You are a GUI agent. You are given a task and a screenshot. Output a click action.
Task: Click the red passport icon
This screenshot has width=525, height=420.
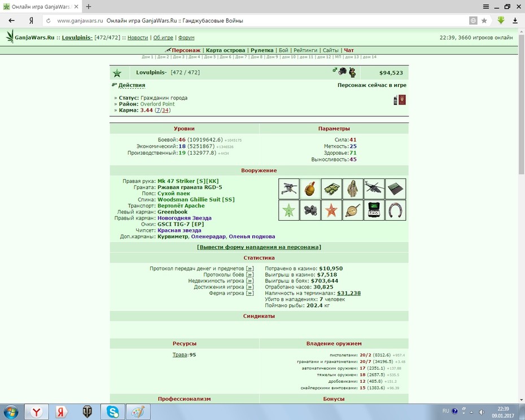coord(402,100)
